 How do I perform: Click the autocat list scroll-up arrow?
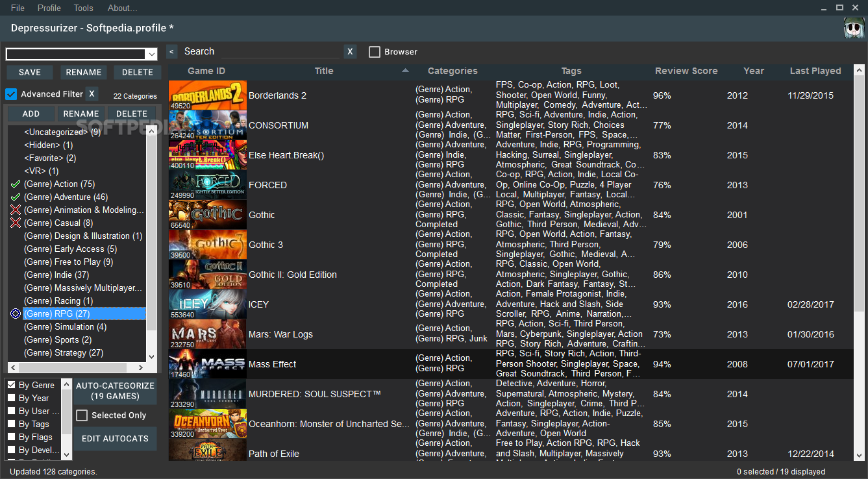66,384
